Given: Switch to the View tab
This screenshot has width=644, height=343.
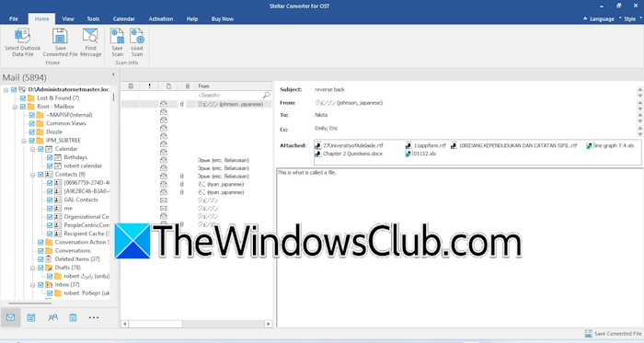Looking at the screenshot, I should coord(68,19).
